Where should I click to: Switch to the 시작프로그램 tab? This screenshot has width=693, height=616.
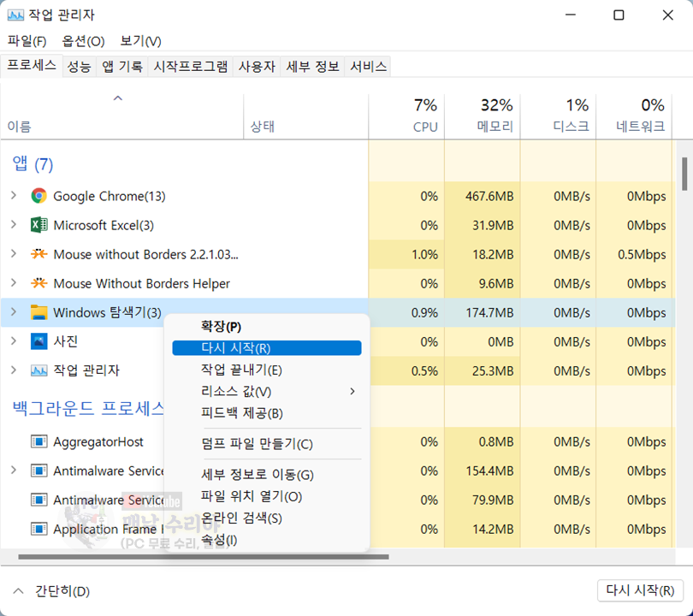point(191,66)
